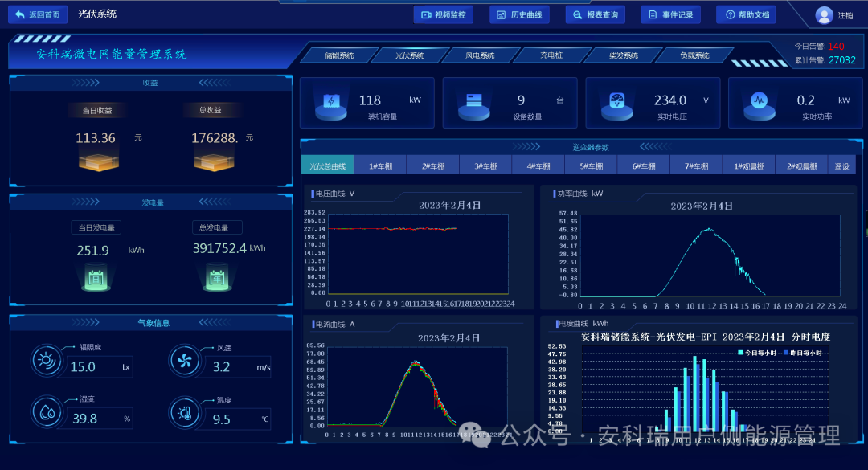Click the 总发电量 value 391752.4
The width and height of the screenshot is (868, 470).
(x=219, y=248)
